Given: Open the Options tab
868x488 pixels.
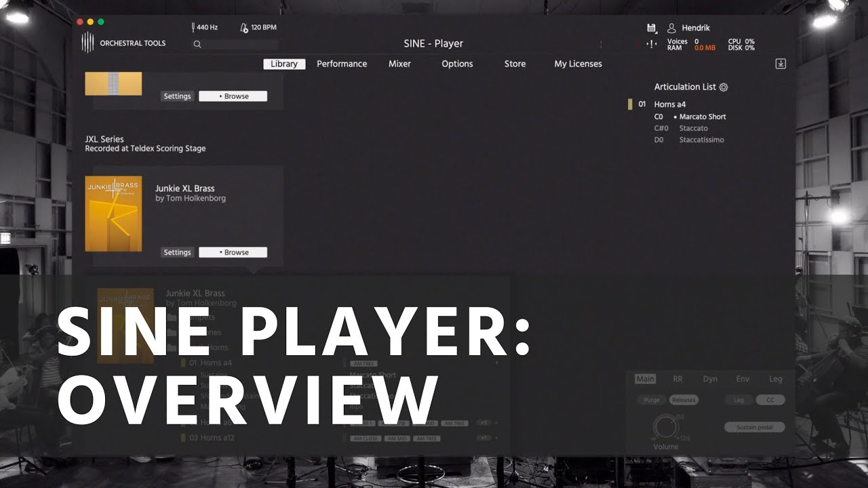Looking at the screenshot, I should [457, 64].
